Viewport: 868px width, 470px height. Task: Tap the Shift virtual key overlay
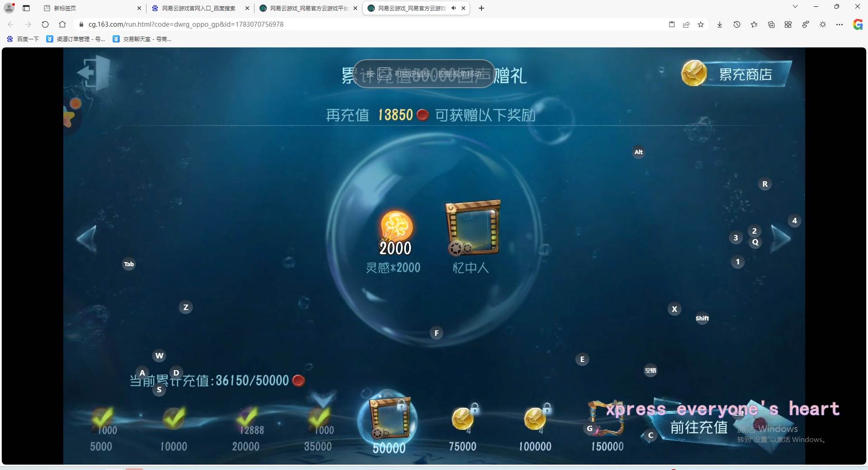point(702,318)
